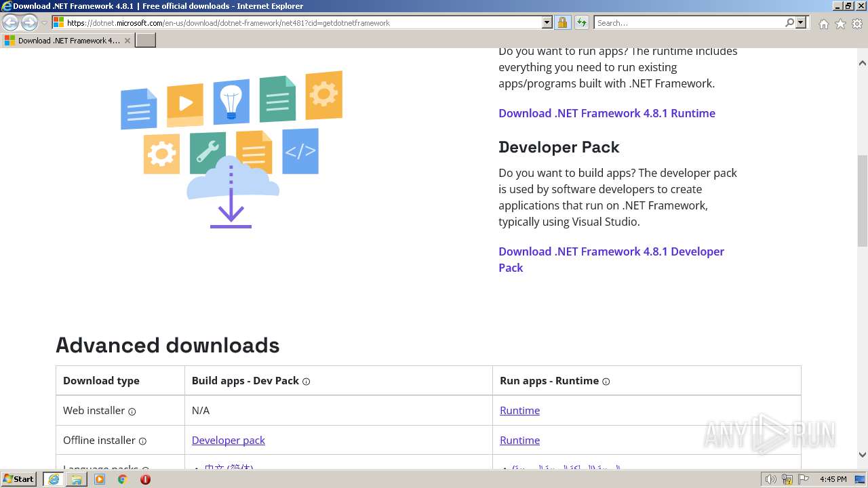Click the volume speaker tray icon

click(770, 479)
